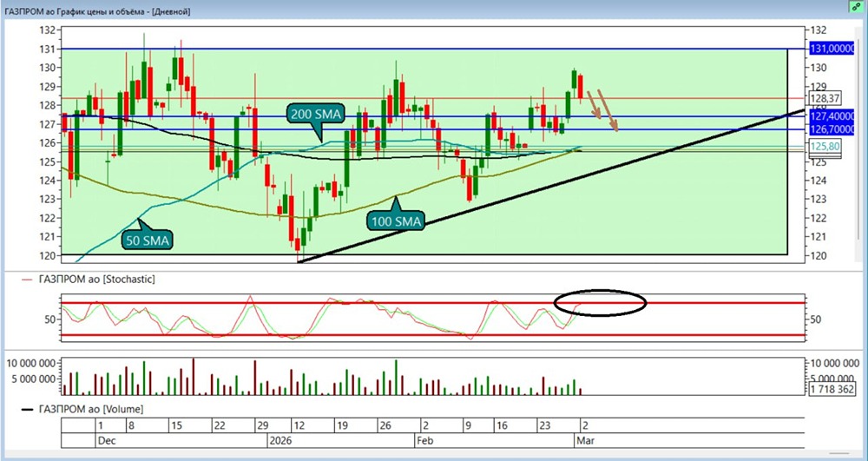The image size is (868, 461).
Task: Click the 100 SMA callout label
Action: (395, 221)
